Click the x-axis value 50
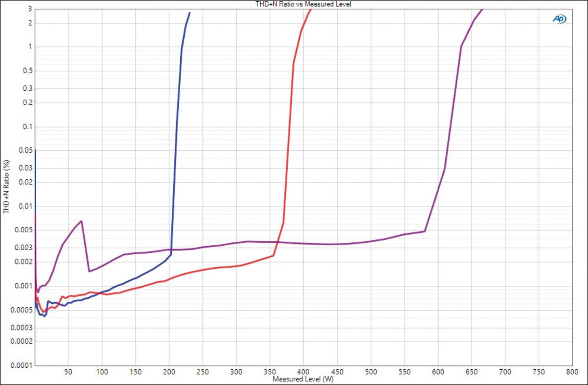The height and width of the screenshot is (385, 588). 68,372
